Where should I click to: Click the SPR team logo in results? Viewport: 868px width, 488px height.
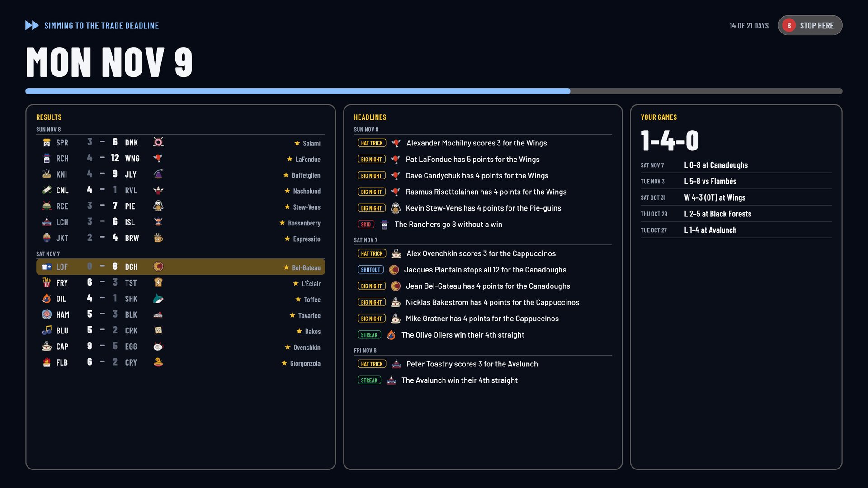(x=47, y=142)
